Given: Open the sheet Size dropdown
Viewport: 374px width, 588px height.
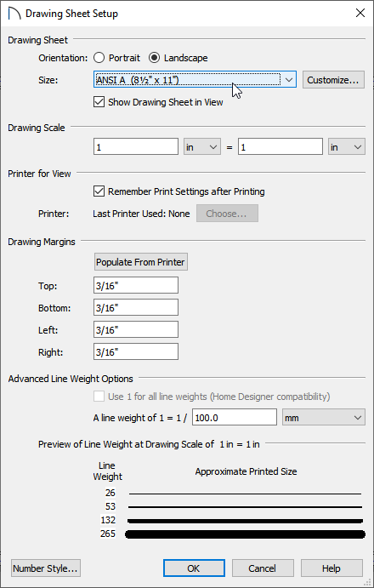Looking at the screenshot, I should [195, 79].
